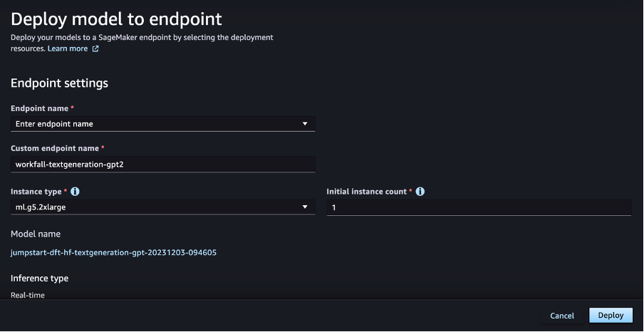Open the jumpstart-dft-hf-textgeneration-gpt model link
The height and width of the screenshot is (332, 644).
114,252
